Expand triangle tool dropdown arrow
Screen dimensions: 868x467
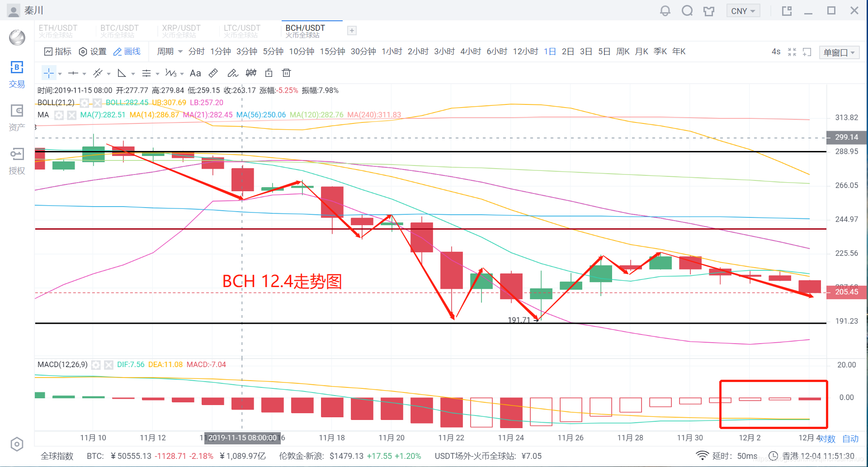tap(133, 74)
